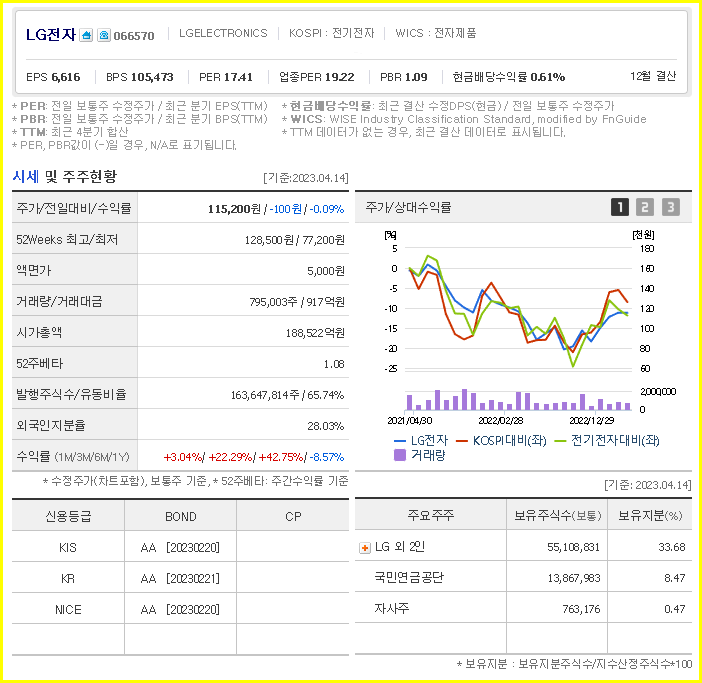Viewport: 702px width, 683px height.
Task: Click the blue LG전자 legend marker
Action: tap(399, 441)
